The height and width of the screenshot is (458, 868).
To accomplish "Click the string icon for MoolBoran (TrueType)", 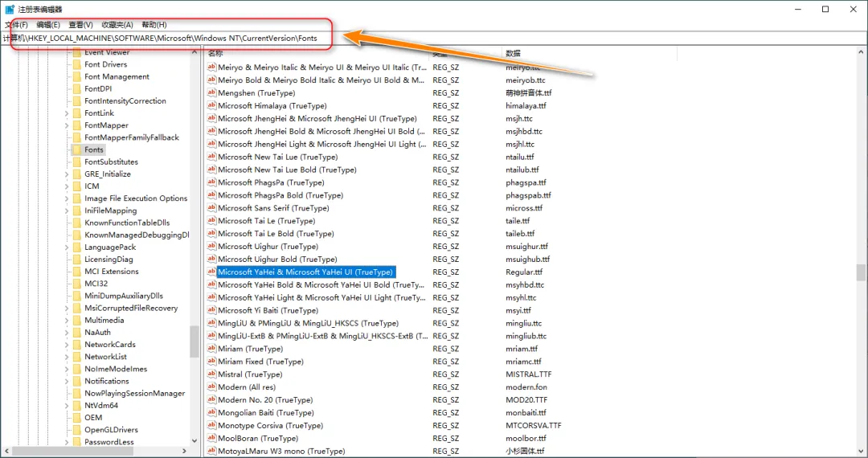I will pos(211,438).
